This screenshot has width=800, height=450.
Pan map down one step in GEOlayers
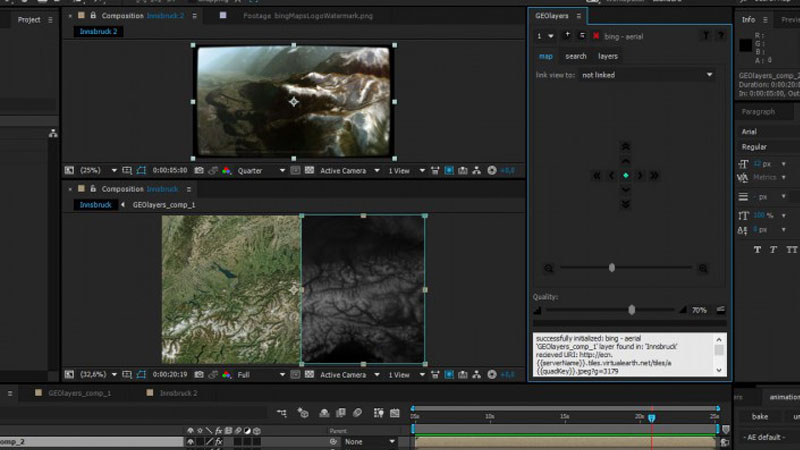(x=626, y=190)
